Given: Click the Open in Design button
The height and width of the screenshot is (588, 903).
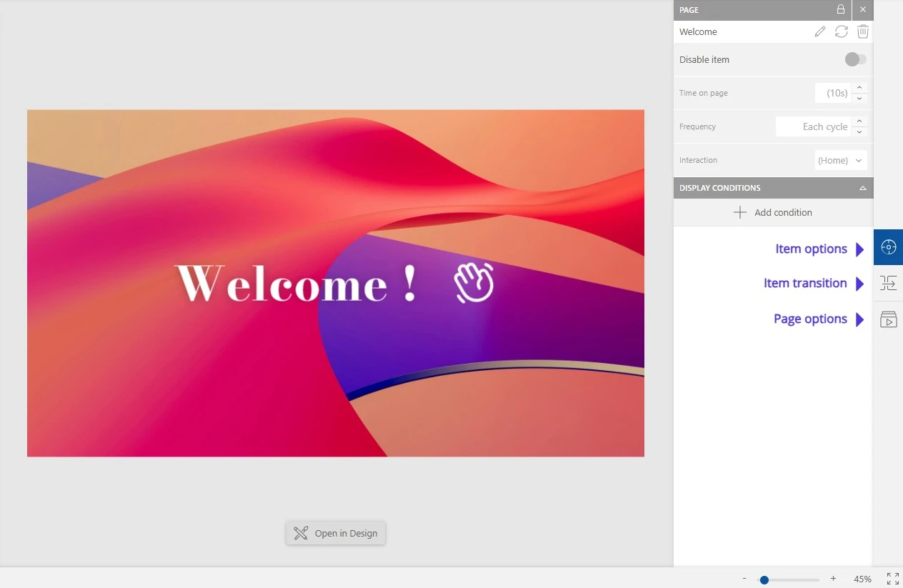Looking at the screenshot, I should (336, 533).
